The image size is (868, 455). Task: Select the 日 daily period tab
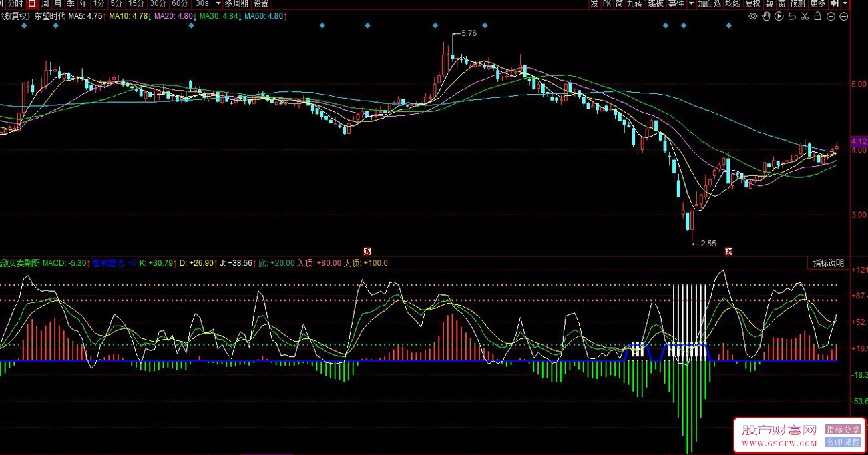coord(31,3)
